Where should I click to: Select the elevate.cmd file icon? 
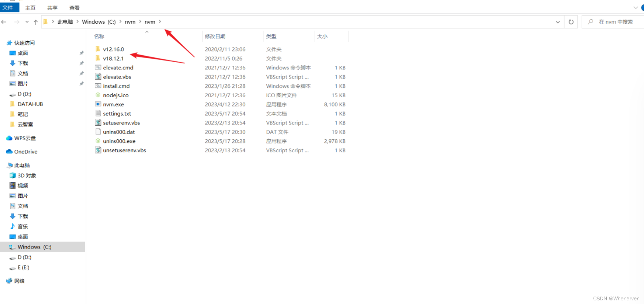click(x=98, y=67)
